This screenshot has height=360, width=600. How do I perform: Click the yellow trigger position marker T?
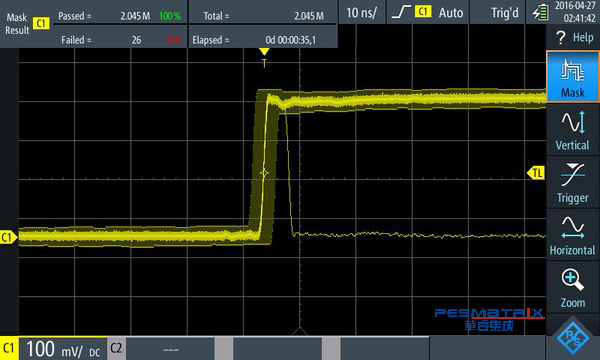click(x=264, y=57)
